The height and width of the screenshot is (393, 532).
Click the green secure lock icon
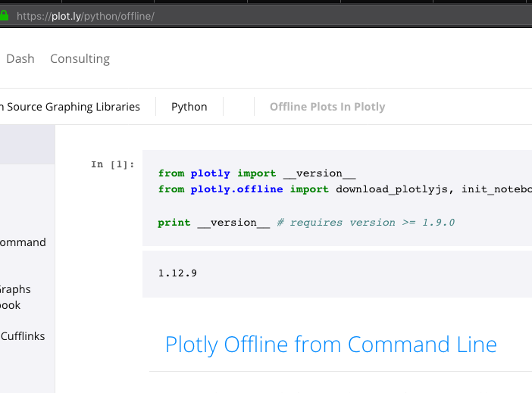(x=4, y=16)
